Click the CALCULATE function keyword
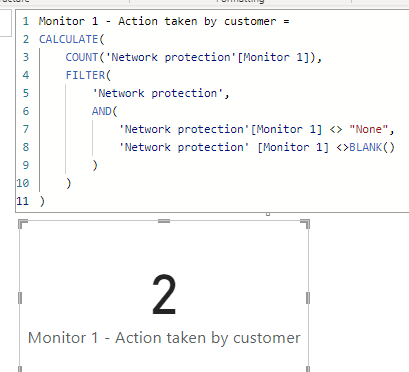The image size is (409, 372). pos(68,39)
